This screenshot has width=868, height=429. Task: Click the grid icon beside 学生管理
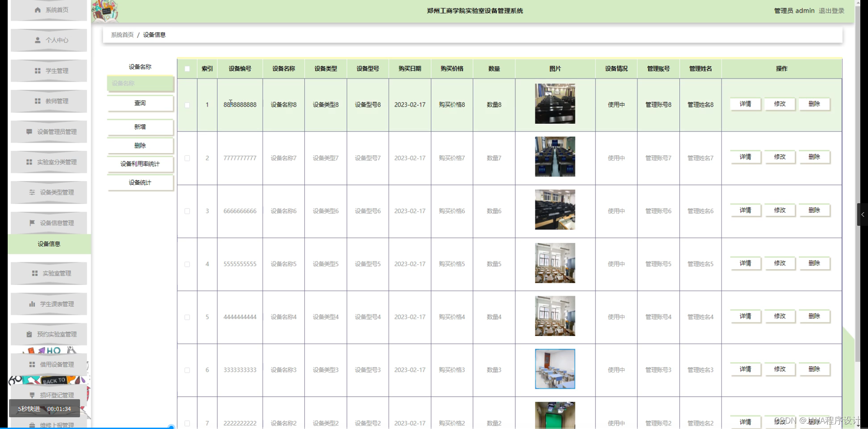click(38, 71)
